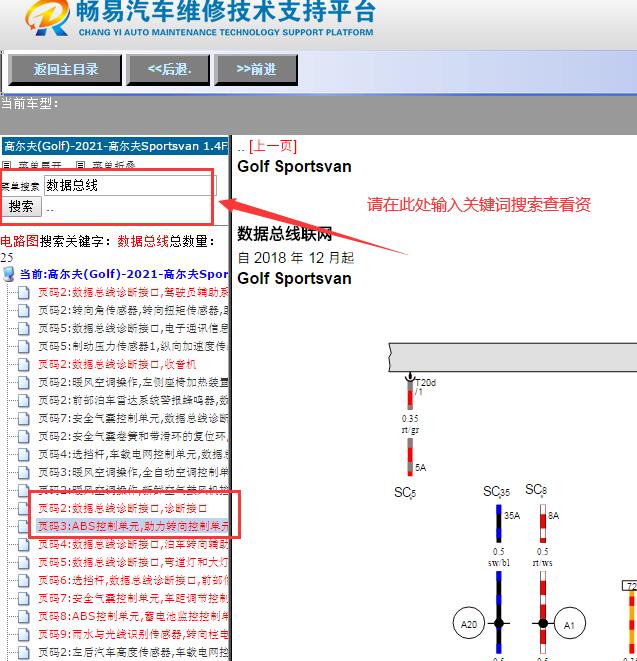The width and height of the screenshot is (637, 661).
Task: Open 页码7:安全气囊控制单元,数据总线诊断 entry
Action: [x=133, y=418]
